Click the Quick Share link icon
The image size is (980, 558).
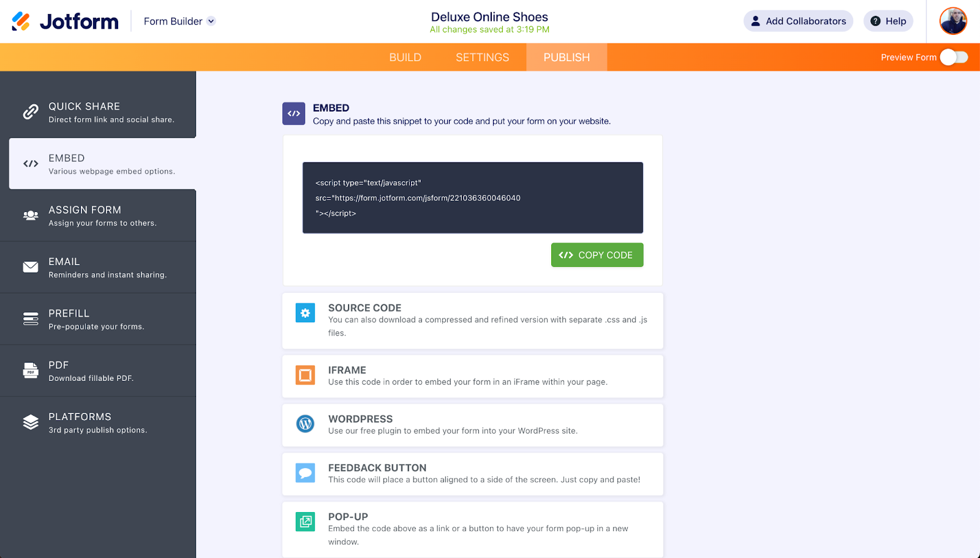point(31,111)
